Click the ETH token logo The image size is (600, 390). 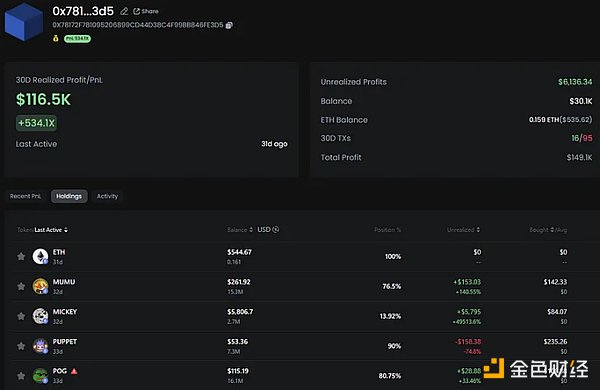(x=40, y=256)
